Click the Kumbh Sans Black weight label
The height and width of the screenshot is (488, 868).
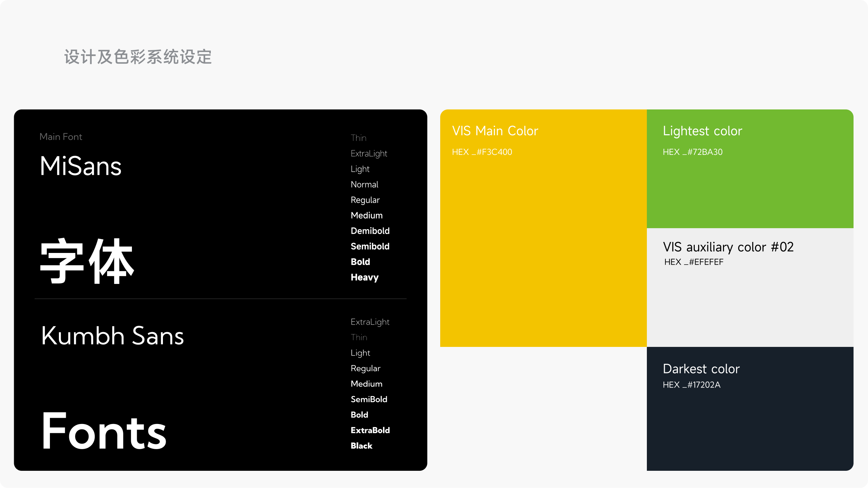361,446
